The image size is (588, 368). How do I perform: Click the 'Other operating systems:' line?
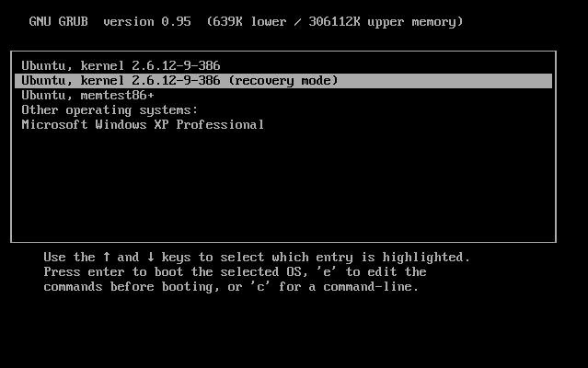(x=110, y=110)
